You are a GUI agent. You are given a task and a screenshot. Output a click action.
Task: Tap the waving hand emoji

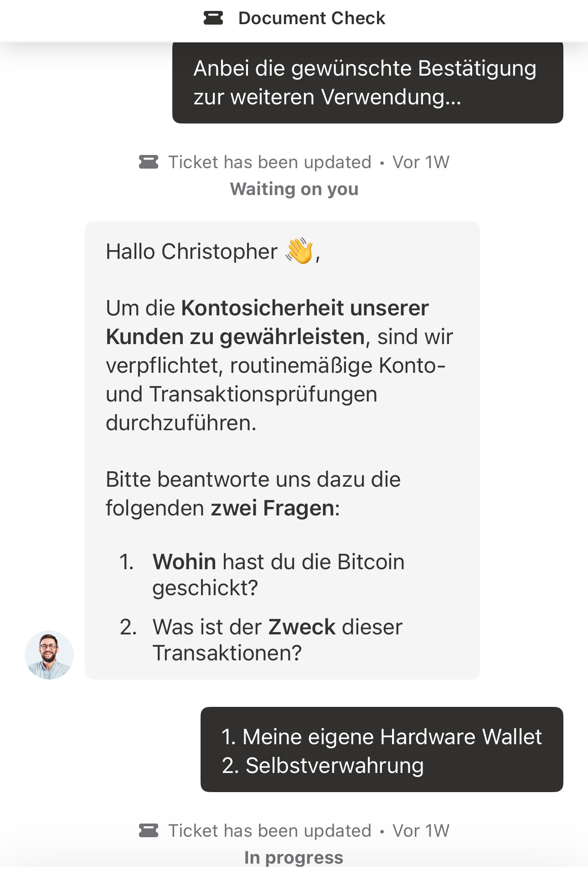tap(299, 251)
